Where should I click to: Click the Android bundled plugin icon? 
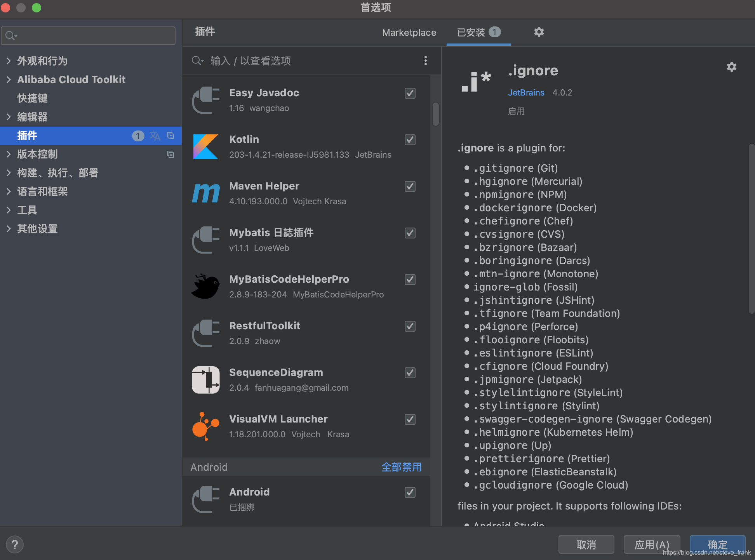pos(206,499)
